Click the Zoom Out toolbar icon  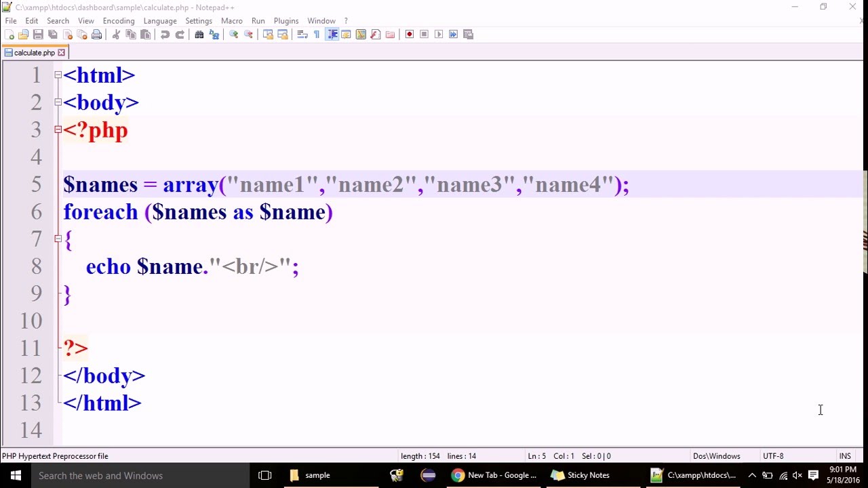tap(248, 35)
